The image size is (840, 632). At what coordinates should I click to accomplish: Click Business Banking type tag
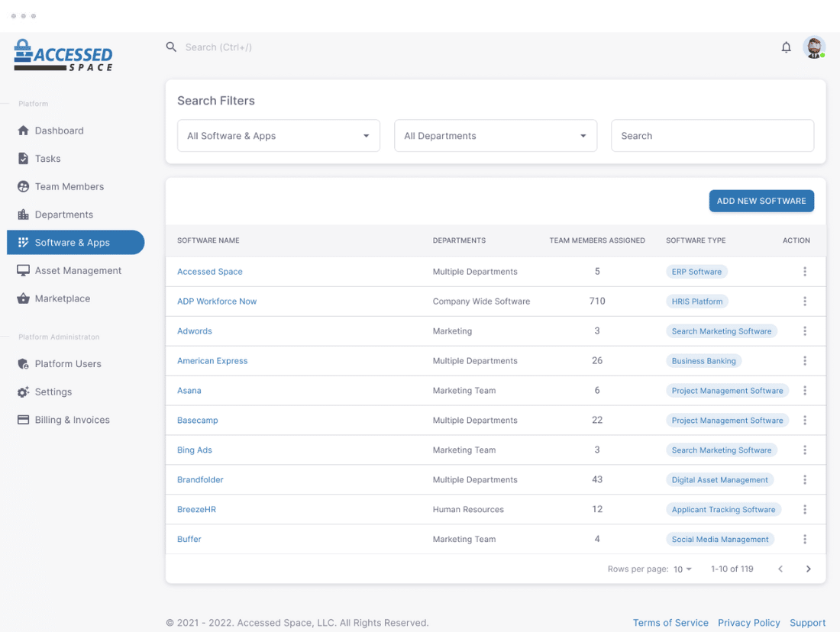(x=703, y=361)
